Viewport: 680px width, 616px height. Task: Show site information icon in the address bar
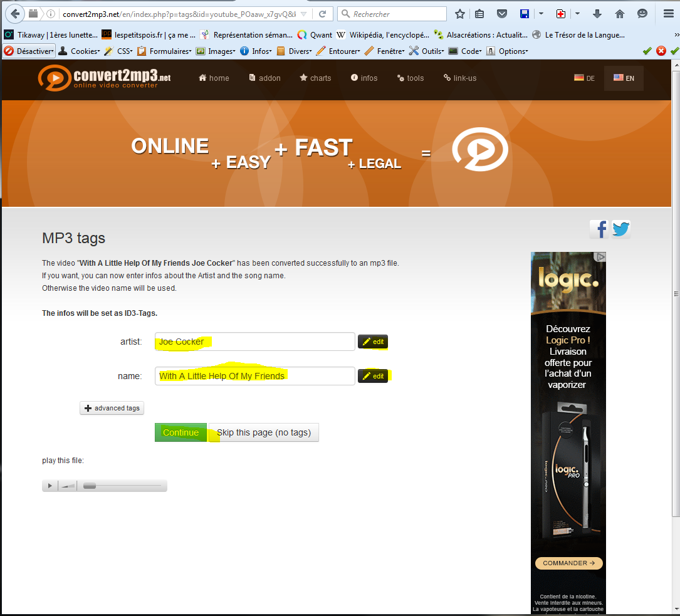point(51,14)
